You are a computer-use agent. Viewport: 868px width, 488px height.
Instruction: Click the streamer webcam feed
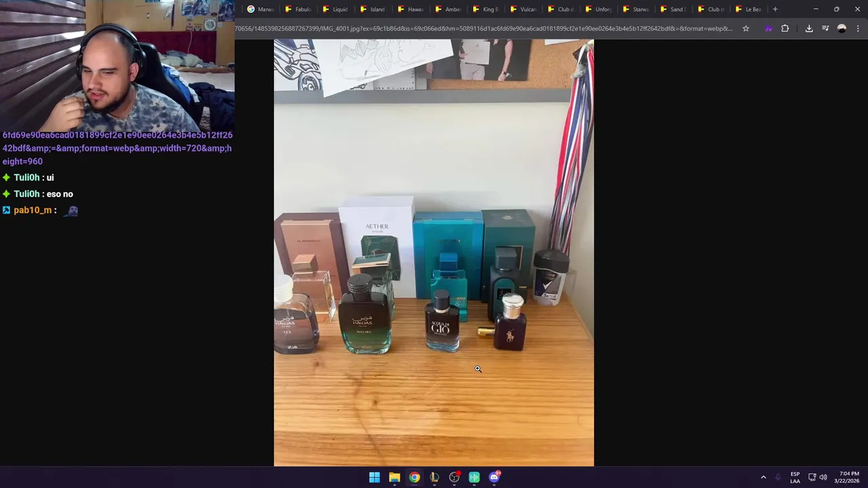click(117, 66)
